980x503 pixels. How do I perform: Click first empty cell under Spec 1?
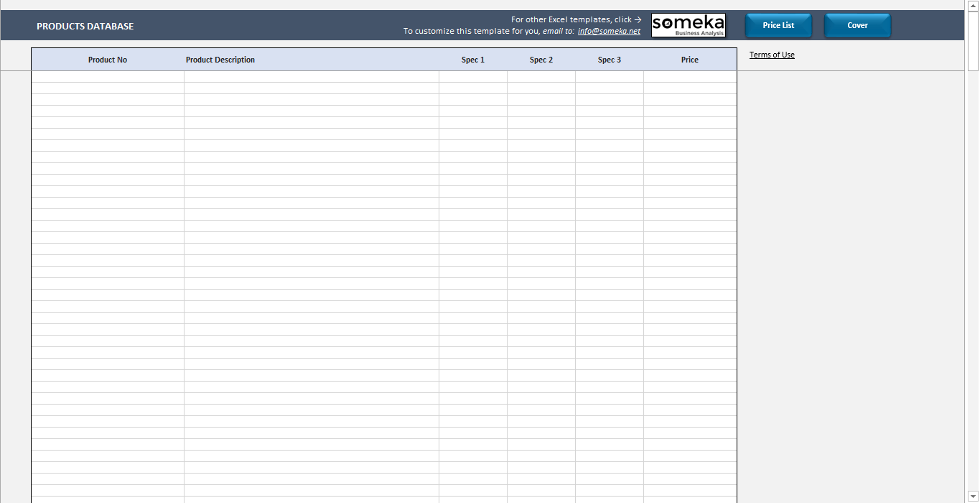point(473,77)
